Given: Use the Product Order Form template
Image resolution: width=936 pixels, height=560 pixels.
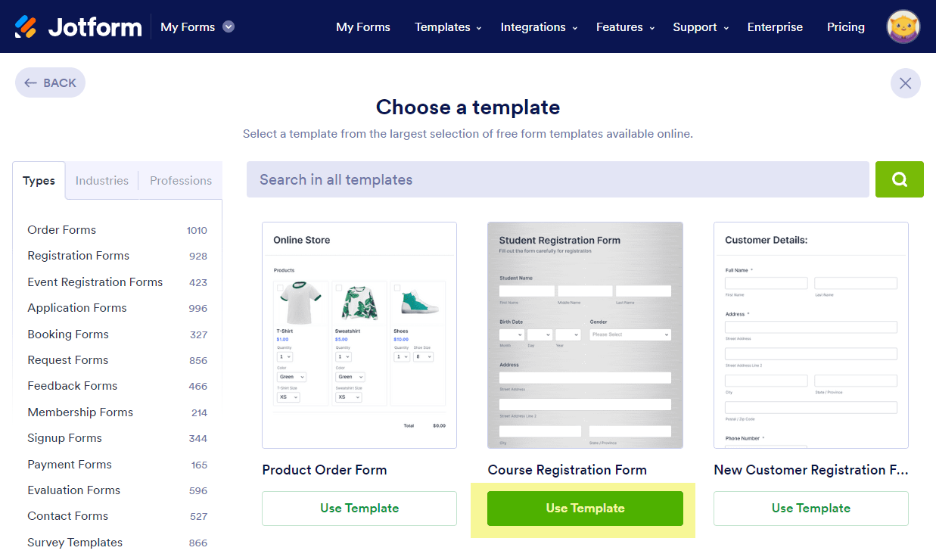Looking at the screenshot, I should click(359, 509).
